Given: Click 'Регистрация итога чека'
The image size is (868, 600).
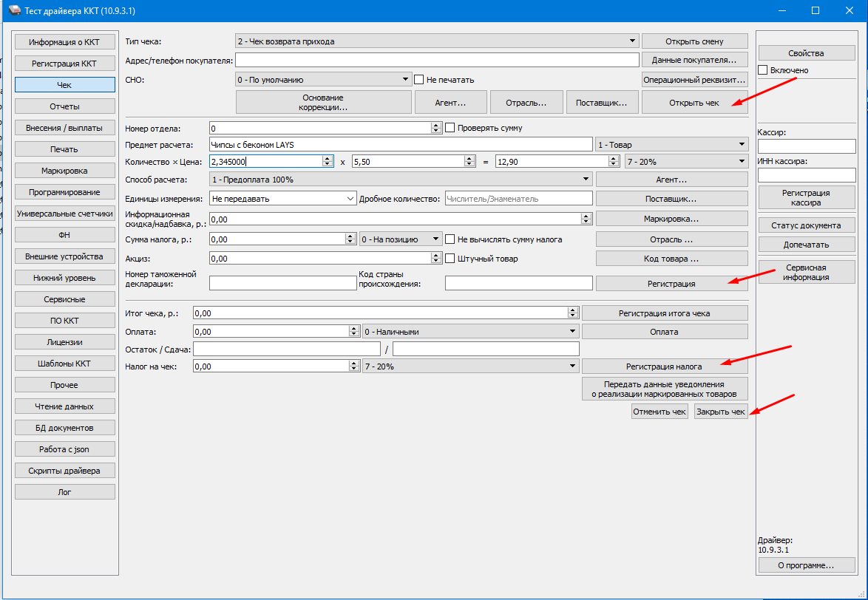Looking at the screenshot, I should [664, 313].
